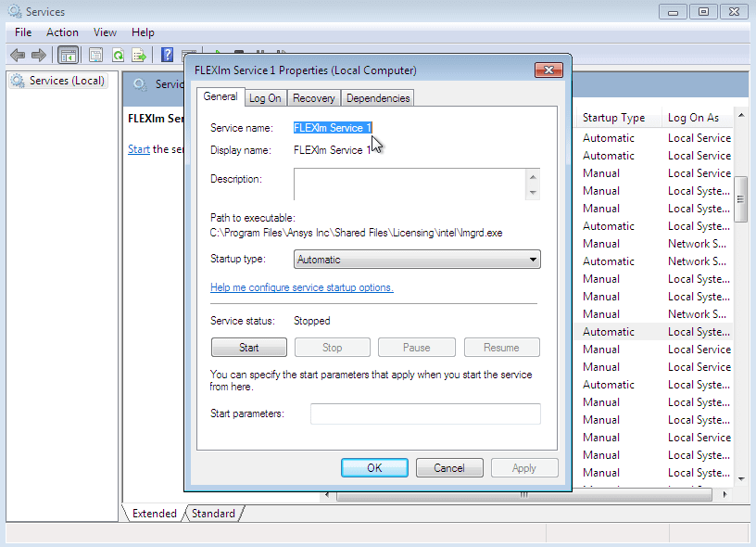Click the Export List toolbar icon
756x547 pixels.
[140, 55]
